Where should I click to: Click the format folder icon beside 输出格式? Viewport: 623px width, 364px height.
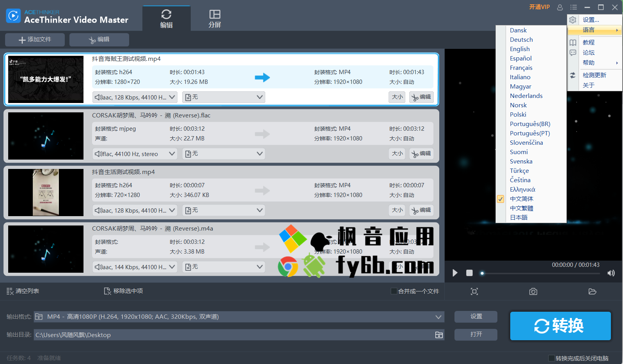pyautogui.click(x=39, y=317)
